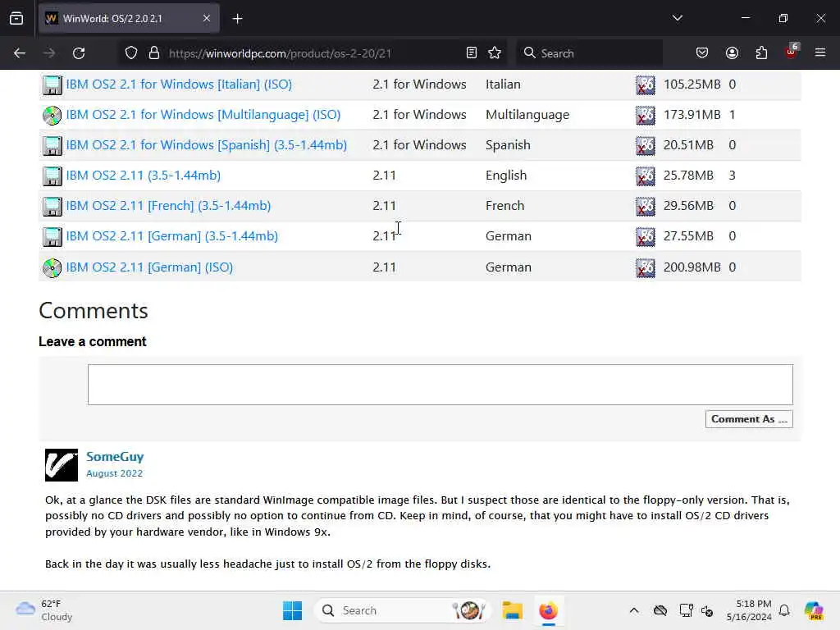Click the CD icon for Multilanguage ISO
The height and width of the screenshot is (630, 840).
point(52,115)
